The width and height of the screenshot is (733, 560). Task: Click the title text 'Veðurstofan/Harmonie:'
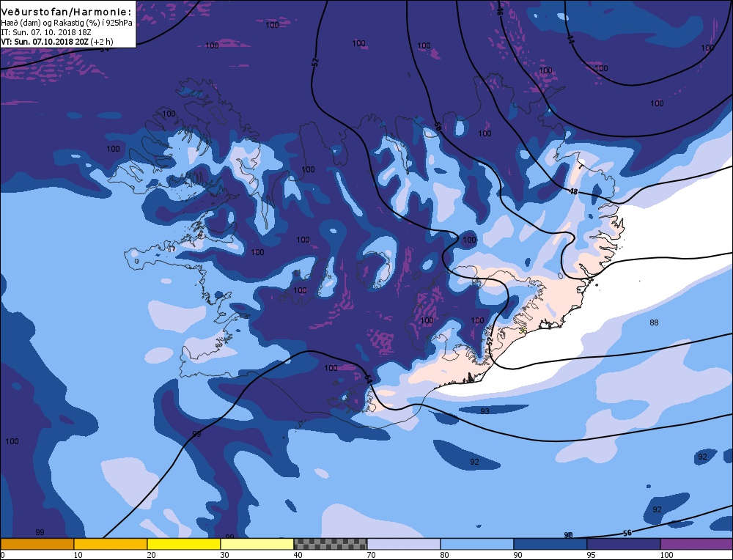(x=67, y=12)
